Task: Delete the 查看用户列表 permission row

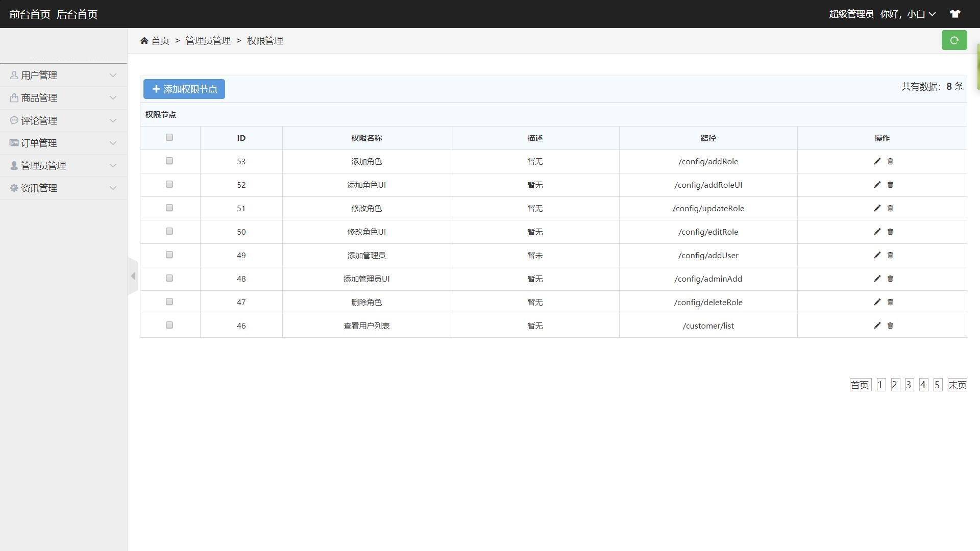Action: pos(890,325)
